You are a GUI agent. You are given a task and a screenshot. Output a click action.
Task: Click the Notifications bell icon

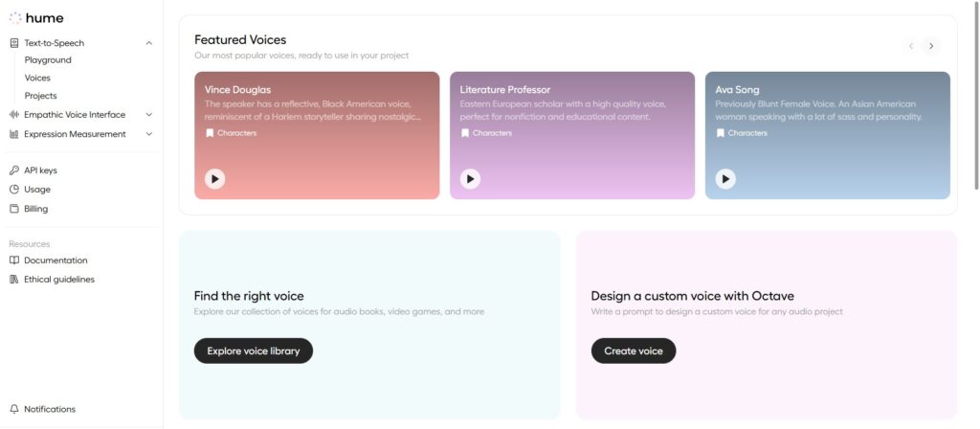tap(14, 409)
